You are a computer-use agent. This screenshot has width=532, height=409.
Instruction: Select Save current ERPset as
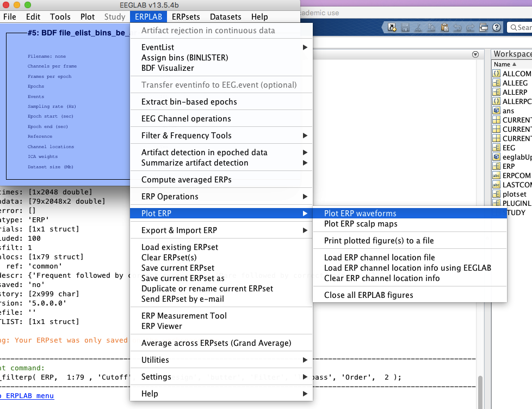pos(221,278)
